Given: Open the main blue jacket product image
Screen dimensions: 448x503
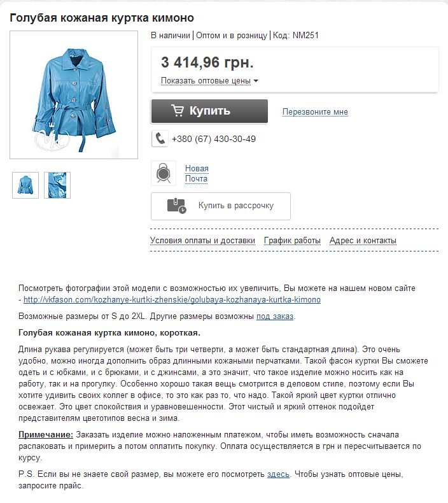Looking at the screenshot, I should click(74, 95).
